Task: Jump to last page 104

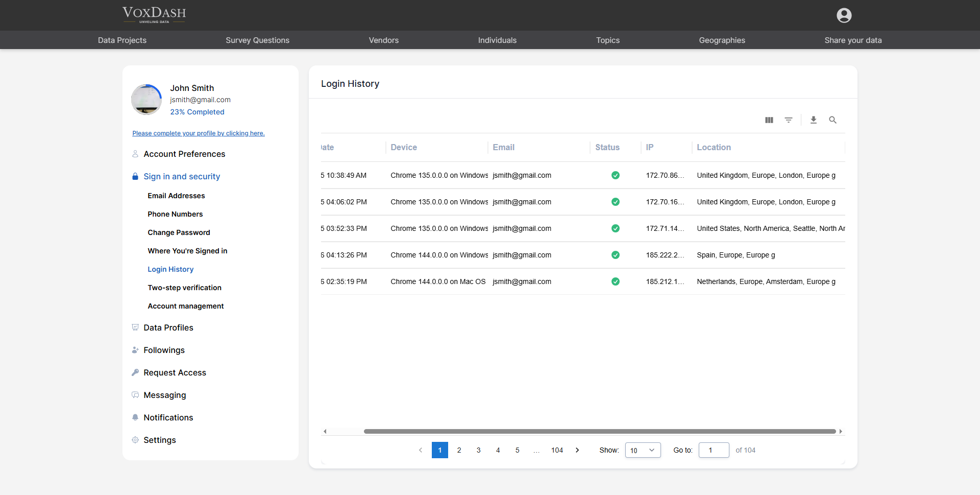Action: 557,450
